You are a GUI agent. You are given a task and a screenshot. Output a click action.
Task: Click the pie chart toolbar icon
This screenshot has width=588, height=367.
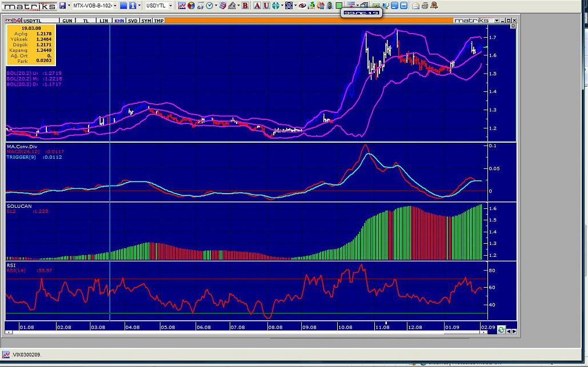pyautogui.click(x=191, y=6)
